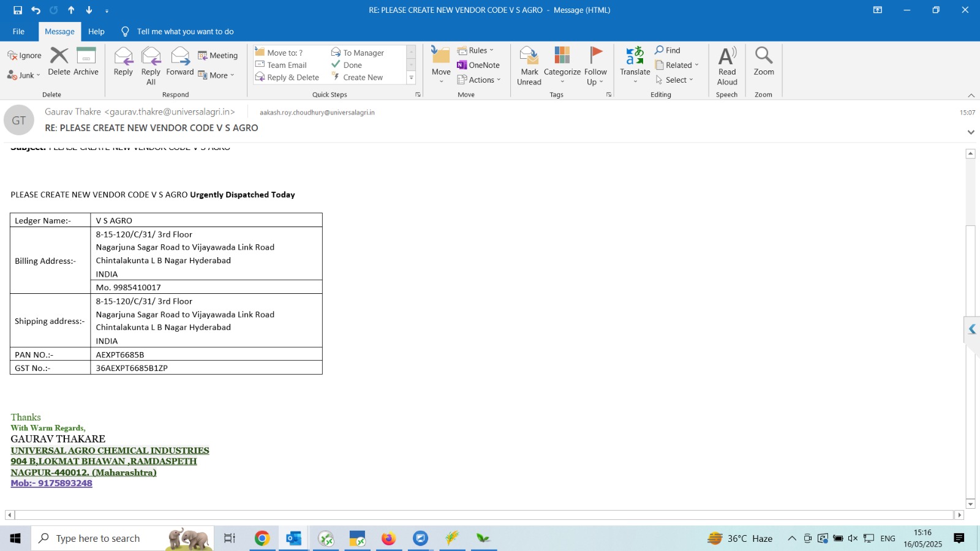Type in the Tell me search box
The image size is (980, 551).
pos(185,31)
